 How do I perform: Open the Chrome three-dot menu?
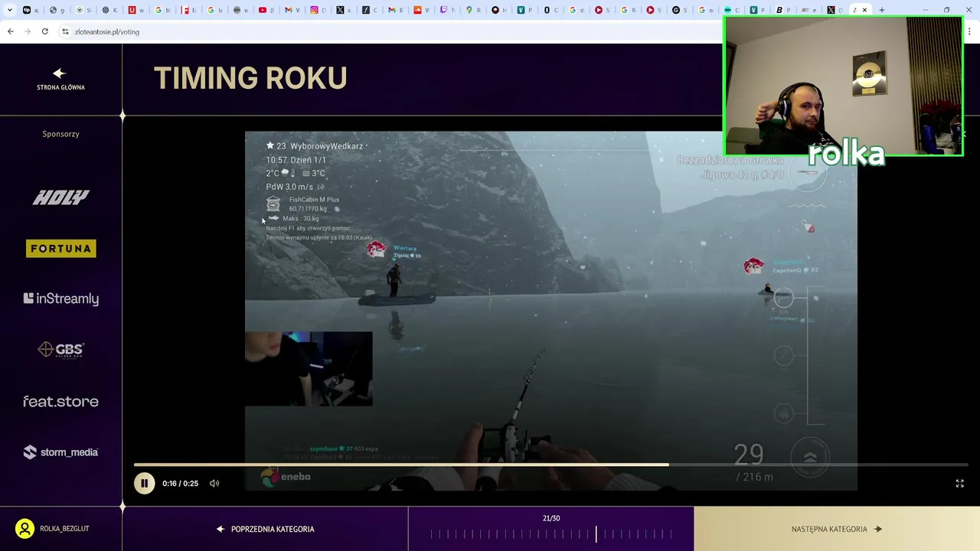tap(970, 31)
